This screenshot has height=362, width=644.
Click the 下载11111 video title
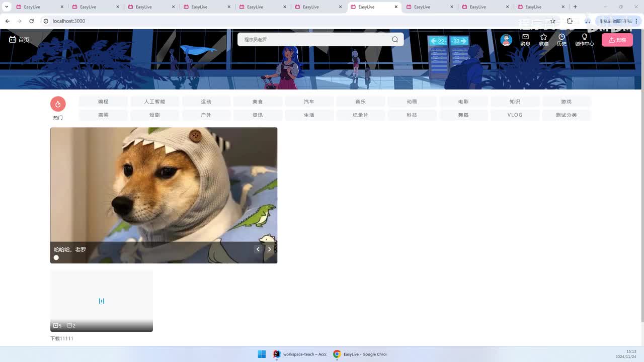coord(62,338)
